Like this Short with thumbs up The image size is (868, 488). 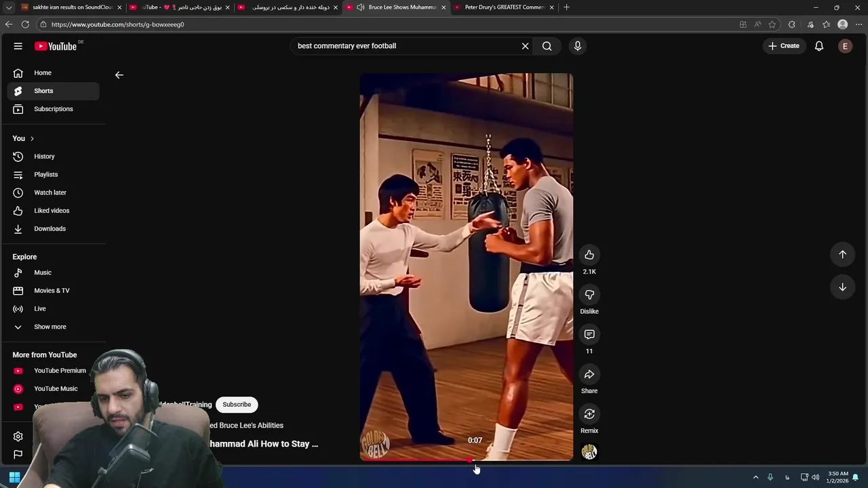589,255
